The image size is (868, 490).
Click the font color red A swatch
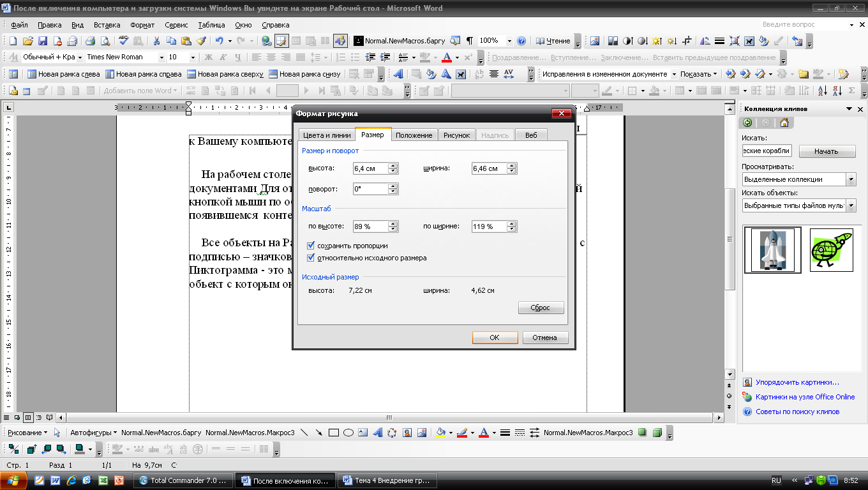[446, 57]
